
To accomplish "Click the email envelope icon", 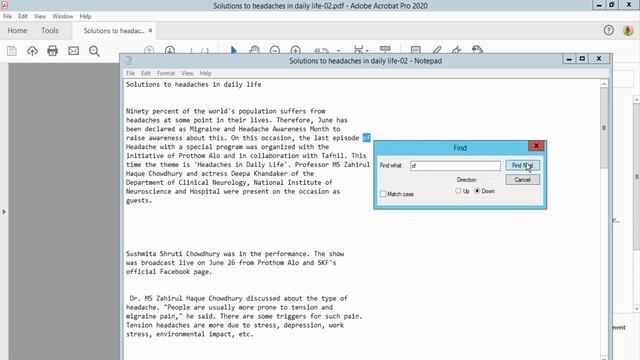I will pos(73,51).
